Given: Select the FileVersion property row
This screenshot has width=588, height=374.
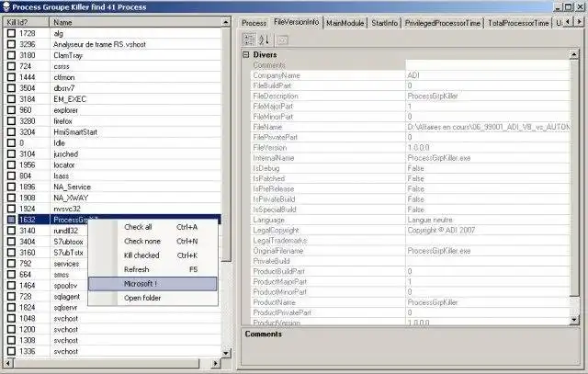Looking at the screenshot, I should click(410, 148).
